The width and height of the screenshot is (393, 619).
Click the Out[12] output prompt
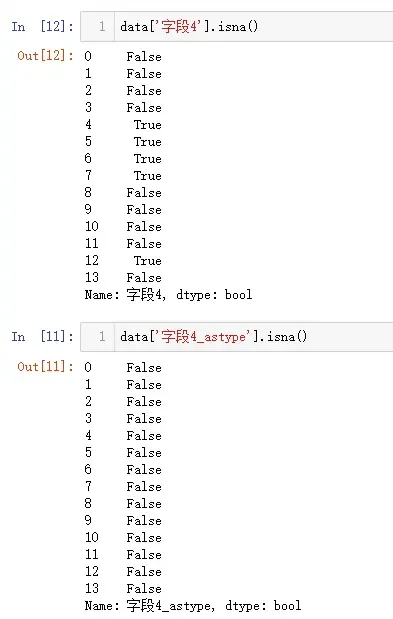click(x=45, y=56)
